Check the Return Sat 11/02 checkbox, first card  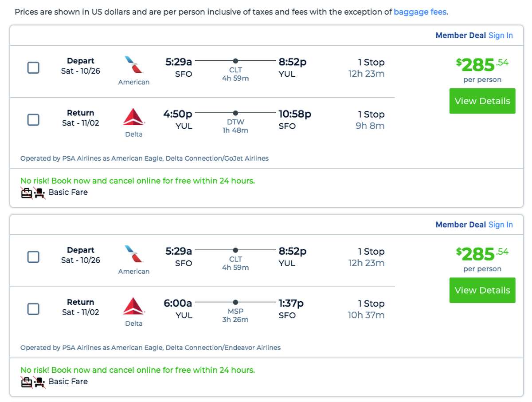coord(33,119)
